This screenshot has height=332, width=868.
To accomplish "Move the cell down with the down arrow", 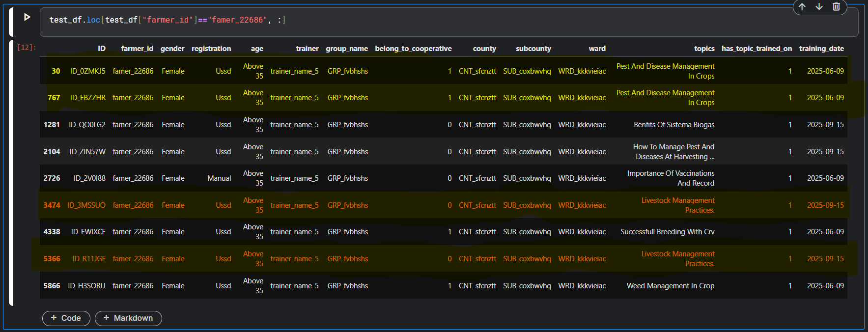I will [819, 7].
